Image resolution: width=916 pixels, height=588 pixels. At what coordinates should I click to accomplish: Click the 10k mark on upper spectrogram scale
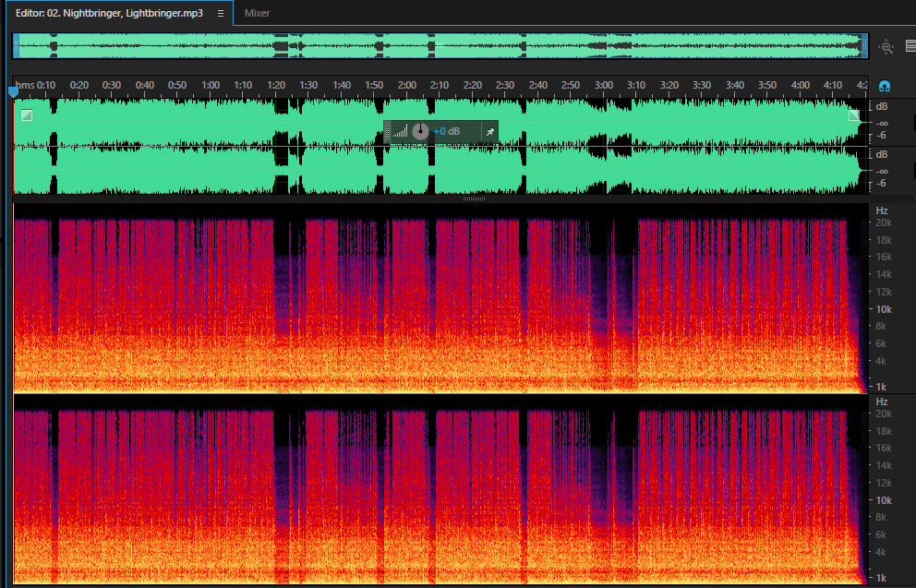pos(884,309)
